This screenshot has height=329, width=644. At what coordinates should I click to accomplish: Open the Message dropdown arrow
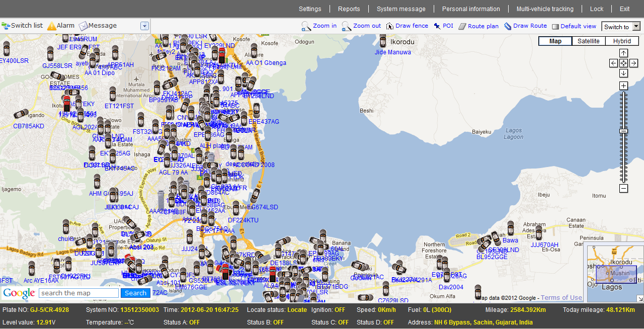pos(144,25)
